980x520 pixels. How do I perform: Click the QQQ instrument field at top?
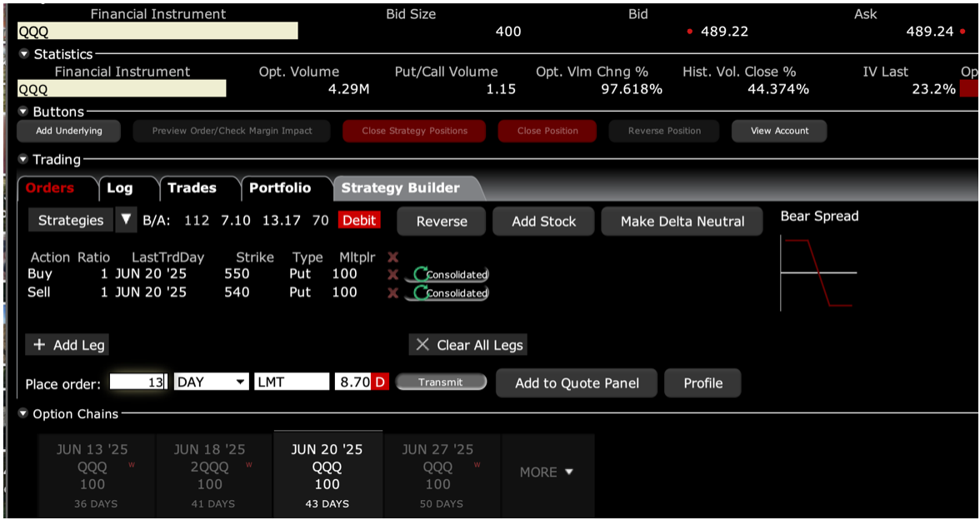pyautogui.click(x=157, y=32)
